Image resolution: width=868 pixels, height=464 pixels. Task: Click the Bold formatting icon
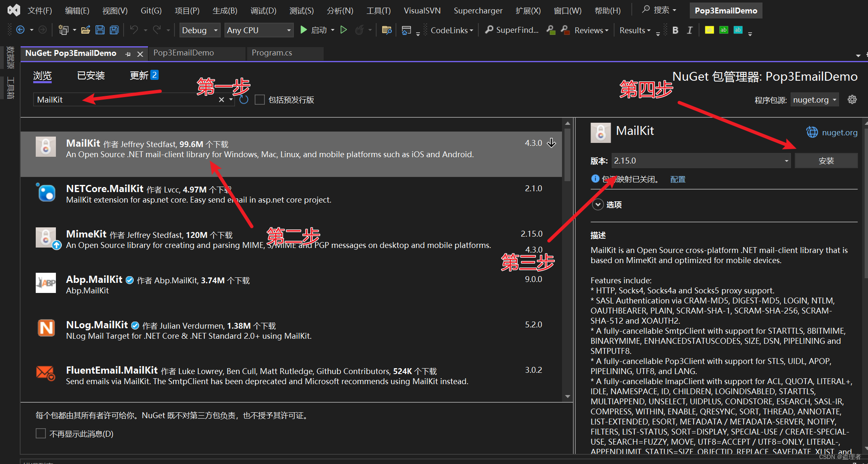[x=675, y=30]
